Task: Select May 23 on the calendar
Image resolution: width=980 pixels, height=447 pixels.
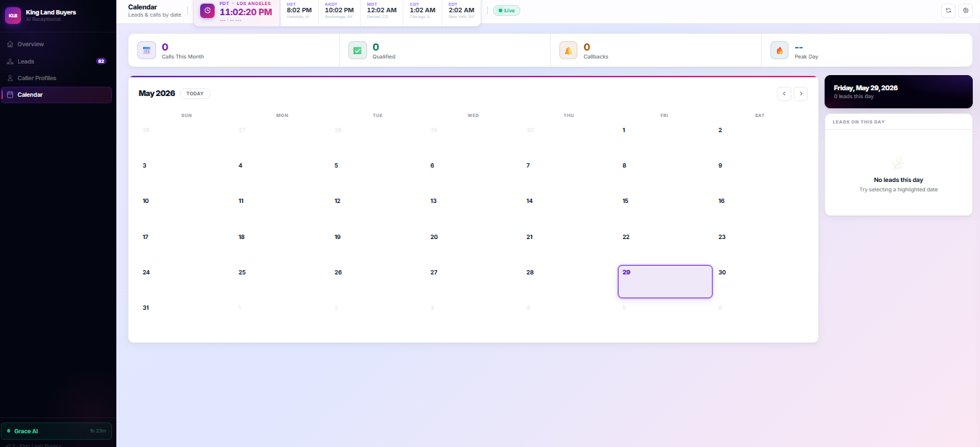Action: point(760,246)
